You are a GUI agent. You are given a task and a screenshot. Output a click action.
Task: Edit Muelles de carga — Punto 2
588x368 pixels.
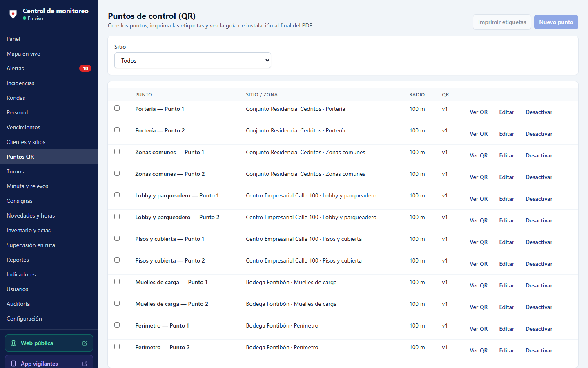pos(506,307)
